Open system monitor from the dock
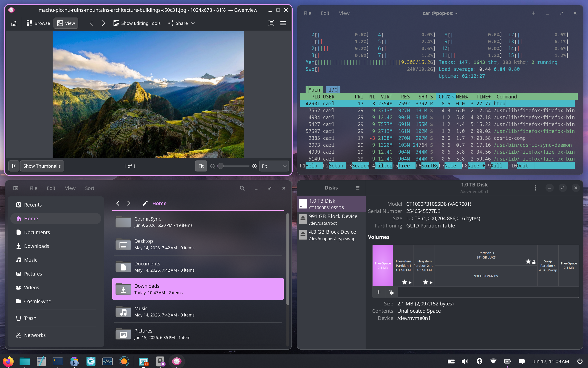 107,361
